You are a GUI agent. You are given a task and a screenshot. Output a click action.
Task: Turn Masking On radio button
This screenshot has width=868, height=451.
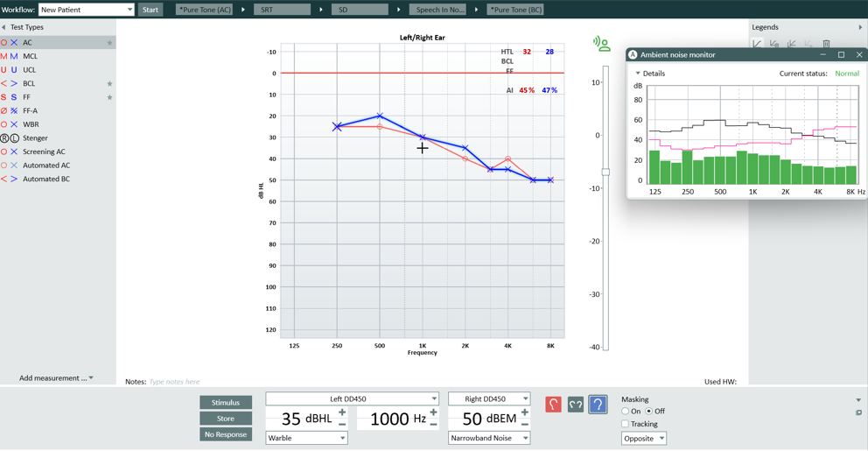[625, 411]
